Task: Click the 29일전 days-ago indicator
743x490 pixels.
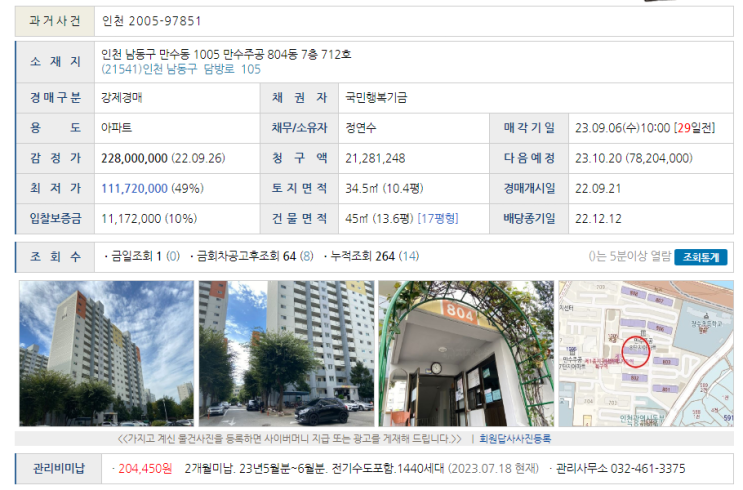Action: tap(695, 128)
